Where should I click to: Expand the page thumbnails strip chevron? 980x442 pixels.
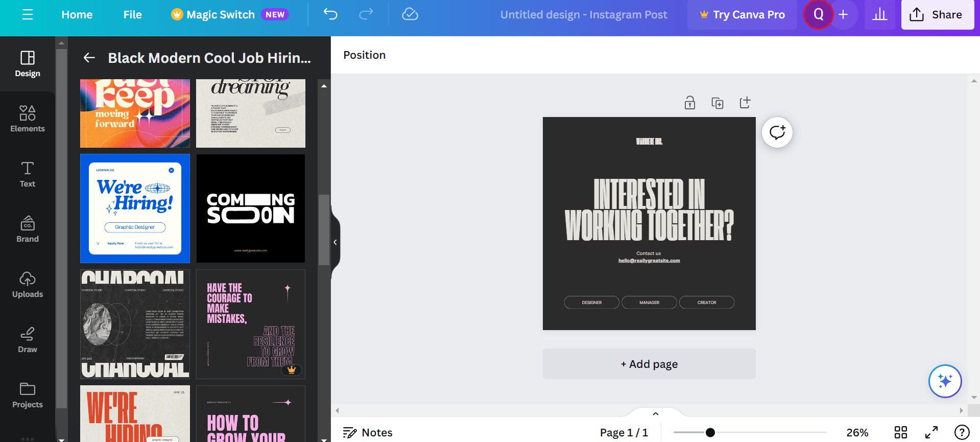coord(656,413)
